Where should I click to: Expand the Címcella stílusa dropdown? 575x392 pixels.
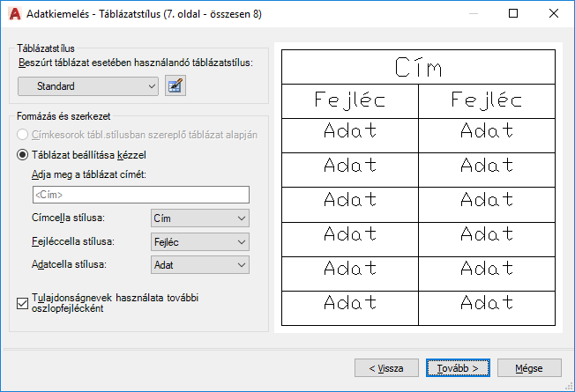(199, 218)
